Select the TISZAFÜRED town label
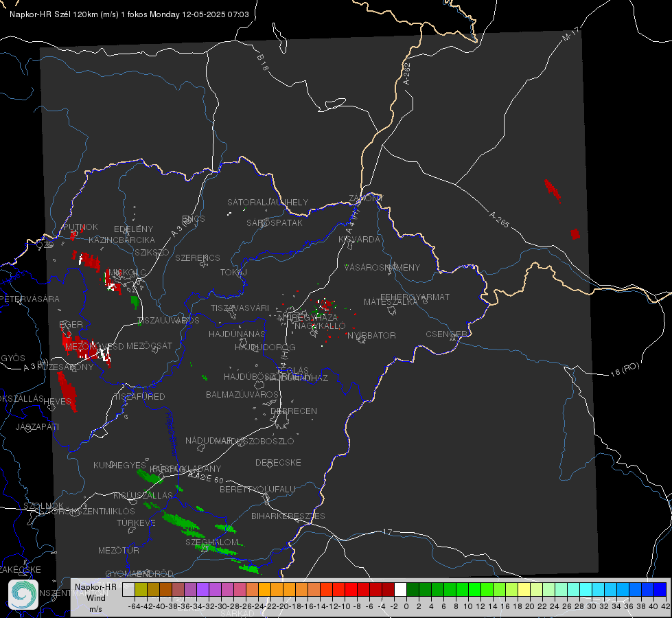Screen dimensions: 672x618 [x=140, y=397]
